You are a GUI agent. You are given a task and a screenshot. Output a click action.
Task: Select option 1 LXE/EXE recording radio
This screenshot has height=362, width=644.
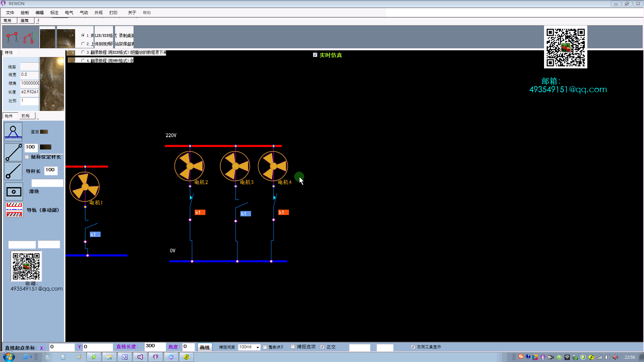pos(83,35)
